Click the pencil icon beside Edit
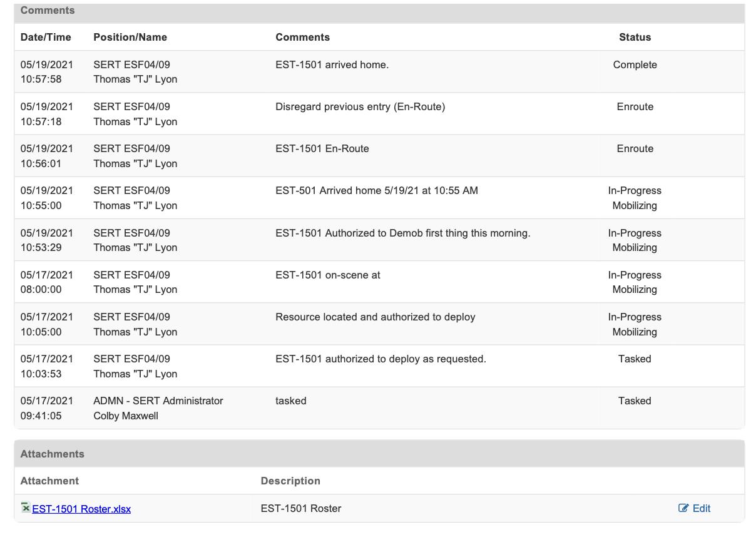The height and width of the screenshot is (542, 756). pyautogui.click(x=683, y=508)
